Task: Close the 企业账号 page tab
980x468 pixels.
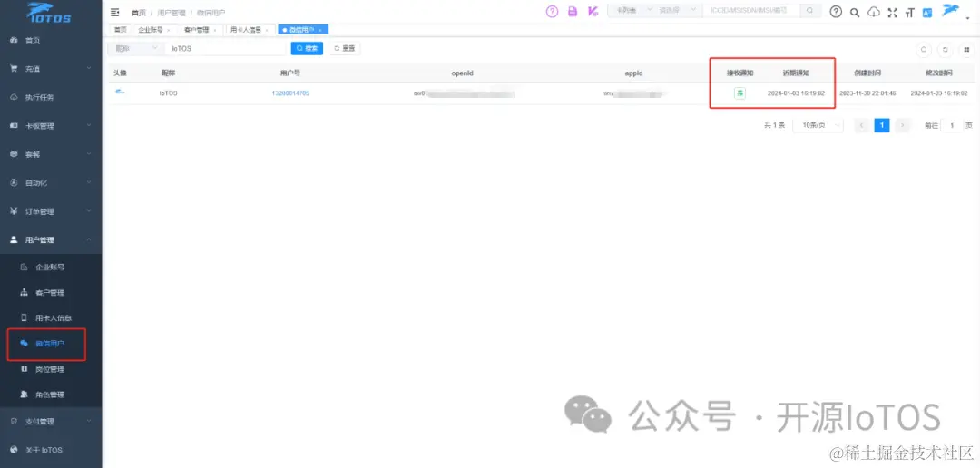Action: coord(169,30)
